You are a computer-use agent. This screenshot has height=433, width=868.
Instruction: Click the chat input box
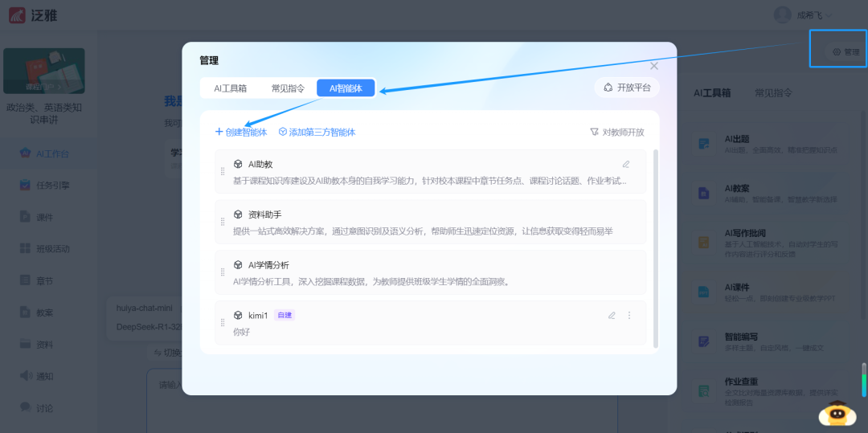click(x=382, y=400)
